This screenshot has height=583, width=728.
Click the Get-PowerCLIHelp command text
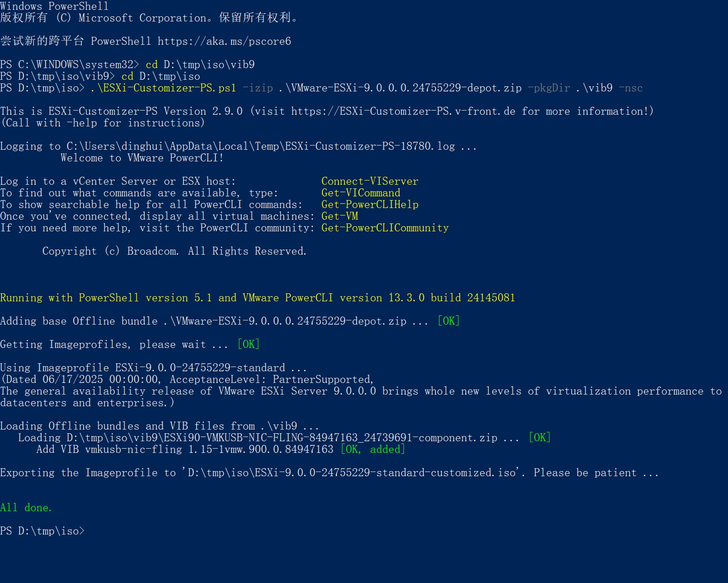[x=370, y=205]
